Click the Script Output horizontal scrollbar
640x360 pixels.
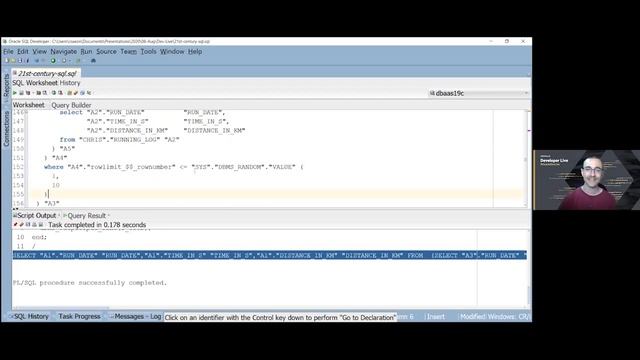click(61, 308)
